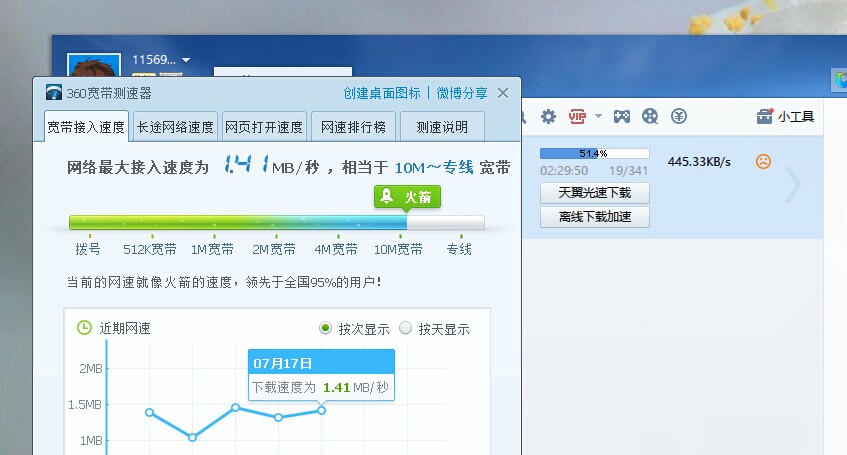The image size is (847, 455).
Task: Select 按天显示 radio button
Action: tap(405, 328)
